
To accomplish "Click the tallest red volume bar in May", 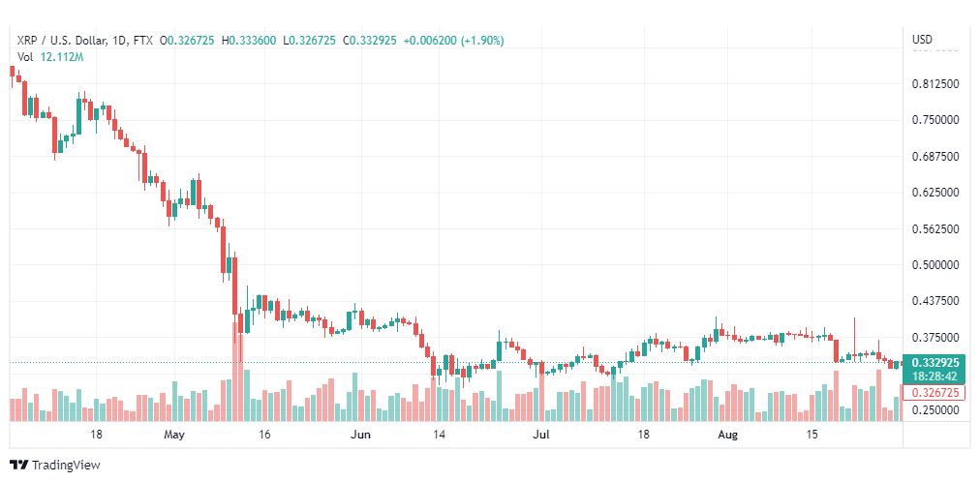I will (x=237, y=372).
